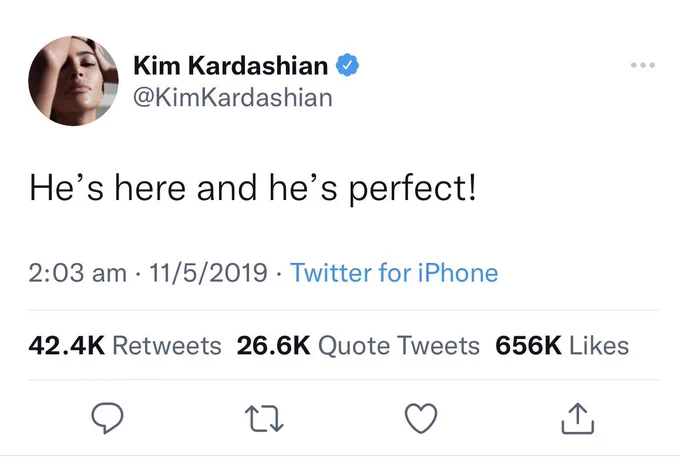Screen dimensions: 680x467
Task: Click the word "perfect!" in the tweet
Action: tap(413, 189)
